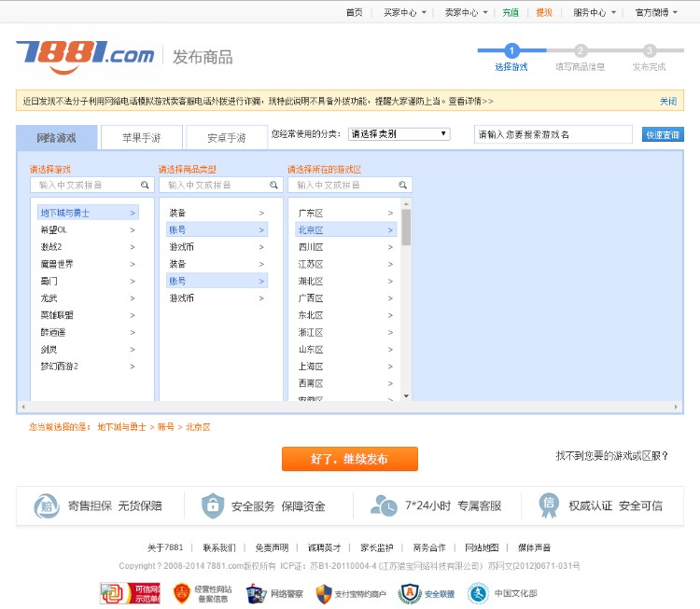
Task: Close the notice with 关闭
Action: [x=668, y=102]
